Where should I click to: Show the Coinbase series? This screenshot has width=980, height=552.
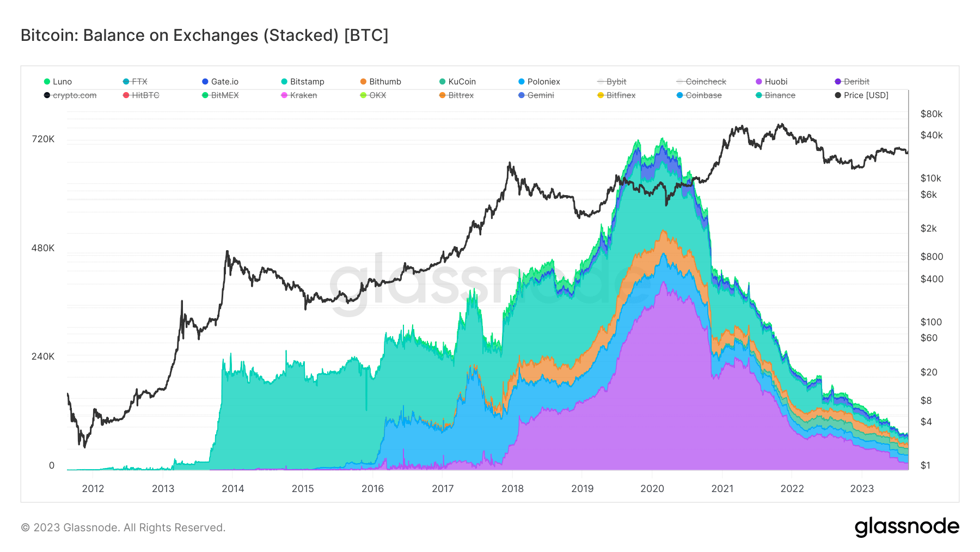699,95
